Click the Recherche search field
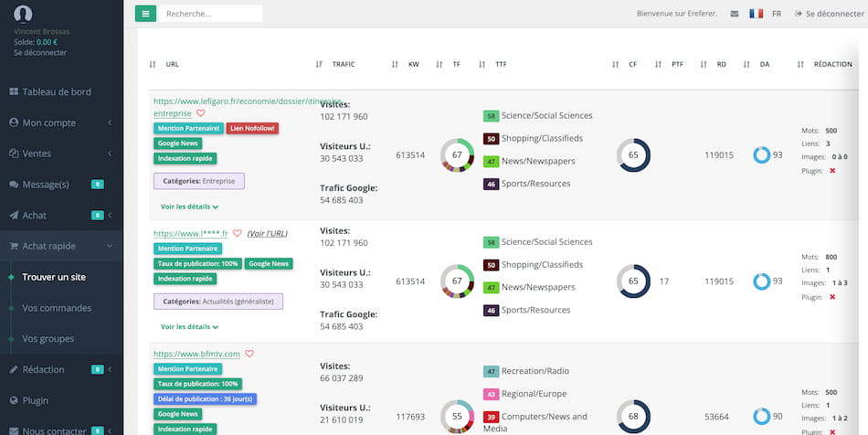 pyautogui.click(x=210, y=14)
